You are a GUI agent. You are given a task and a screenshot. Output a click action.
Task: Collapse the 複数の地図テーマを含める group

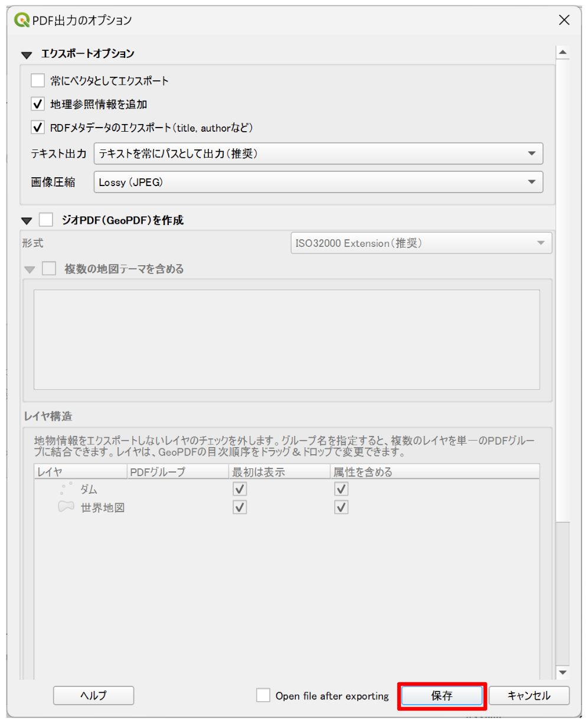click(30, 270)
